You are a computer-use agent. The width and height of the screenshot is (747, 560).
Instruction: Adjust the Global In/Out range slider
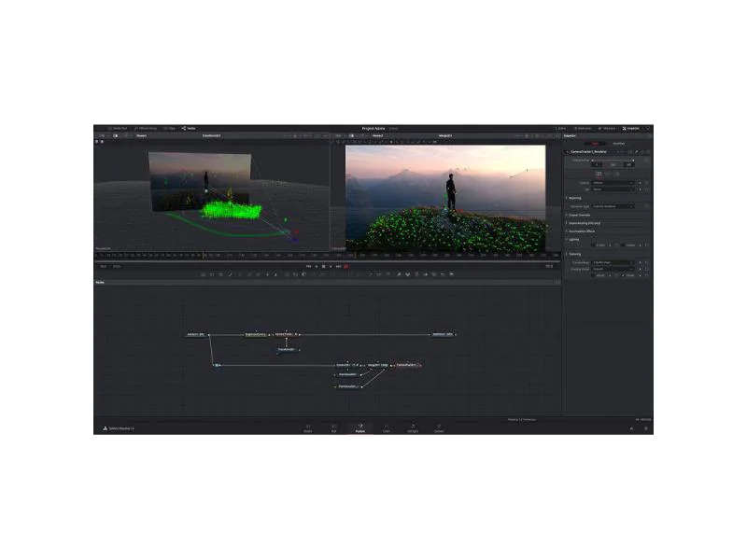613,161
